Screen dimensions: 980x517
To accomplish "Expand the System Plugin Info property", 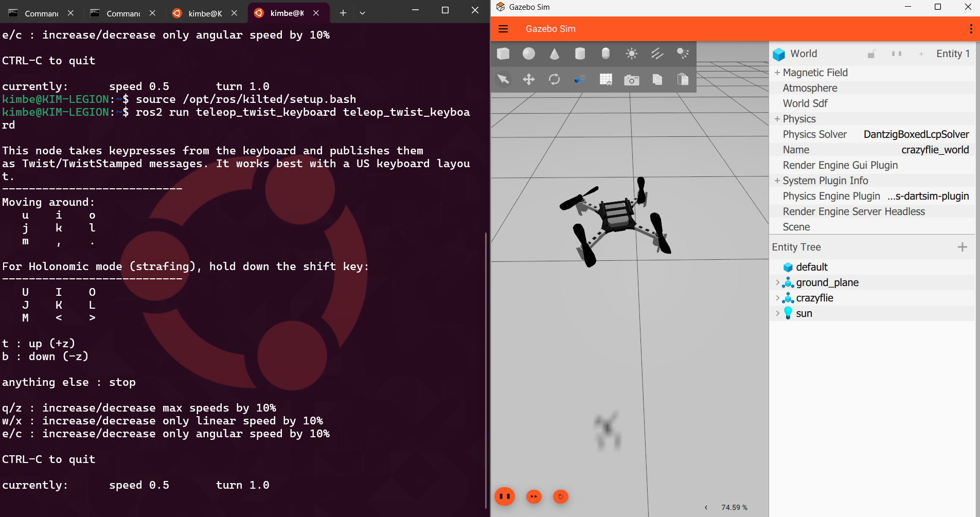I will click(777, 181).
